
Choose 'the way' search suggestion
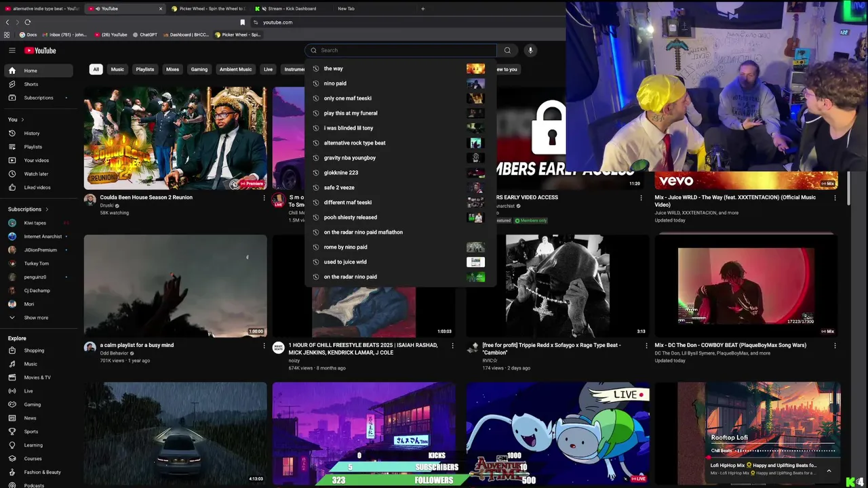coord(401,68)
